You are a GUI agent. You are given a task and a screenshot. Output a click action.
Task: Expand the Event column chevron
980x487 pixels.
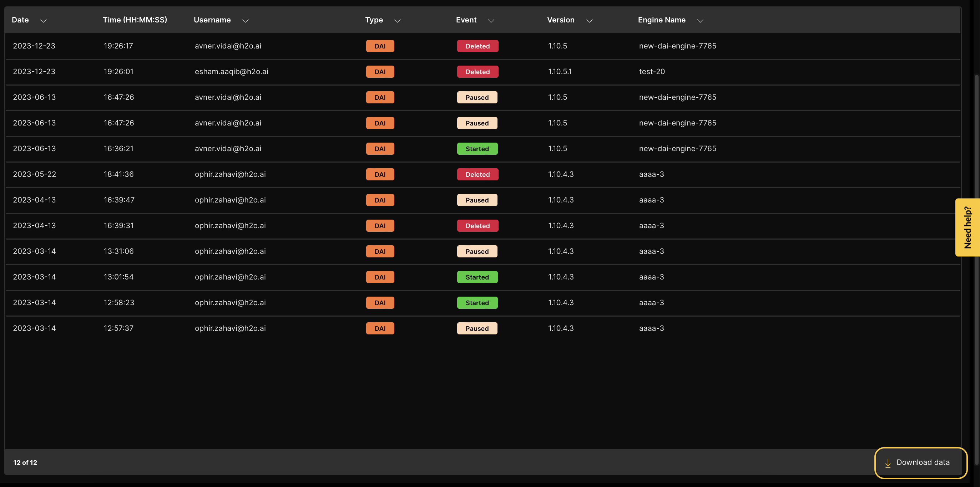click(491, 21)
